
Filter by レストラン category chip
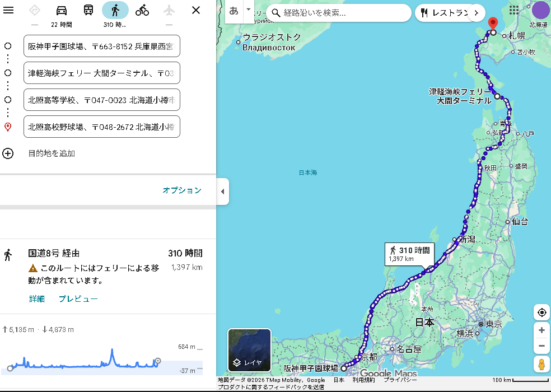pyautogui.click(x=443, y=13)
